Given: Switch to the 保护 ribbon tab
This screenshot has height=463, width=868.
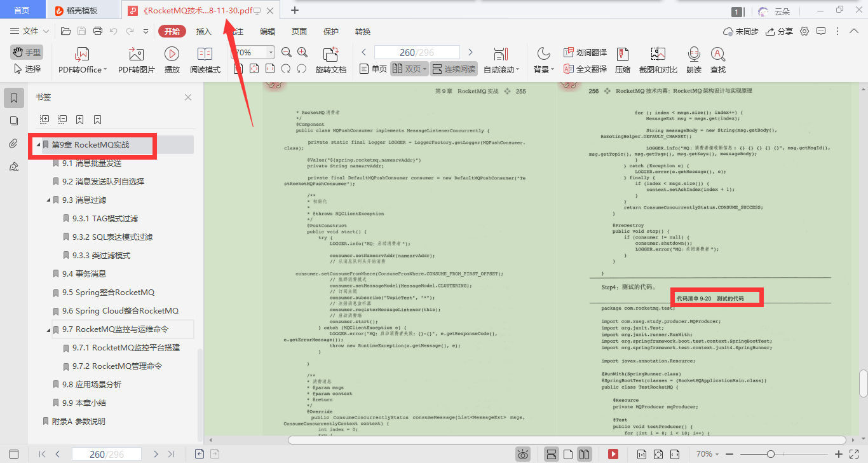Looking at the screenshot, I should point(331,31).
